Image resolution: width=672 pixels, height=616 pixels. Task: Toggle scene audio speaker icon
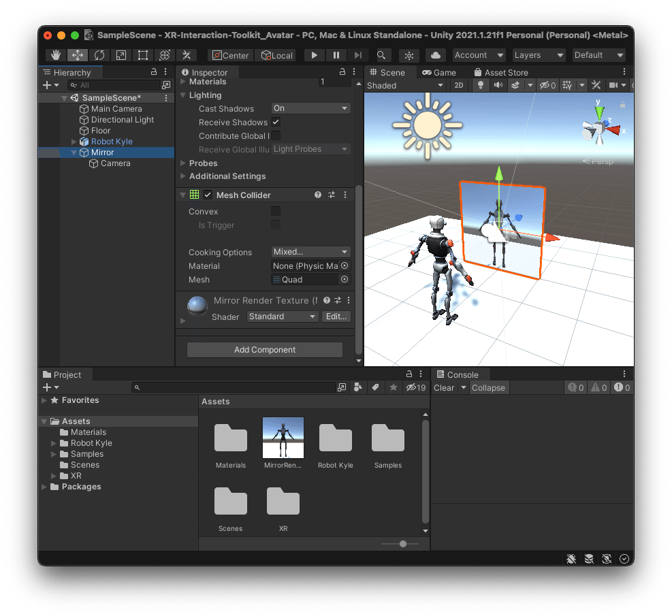498,85
